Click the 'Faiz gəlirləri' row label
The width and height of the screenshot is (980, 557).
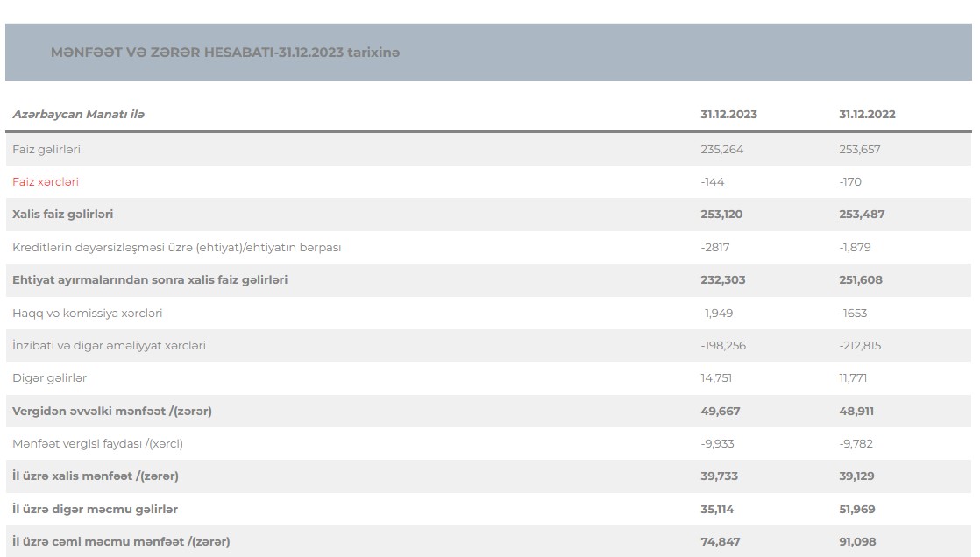(x=46, y=150)
